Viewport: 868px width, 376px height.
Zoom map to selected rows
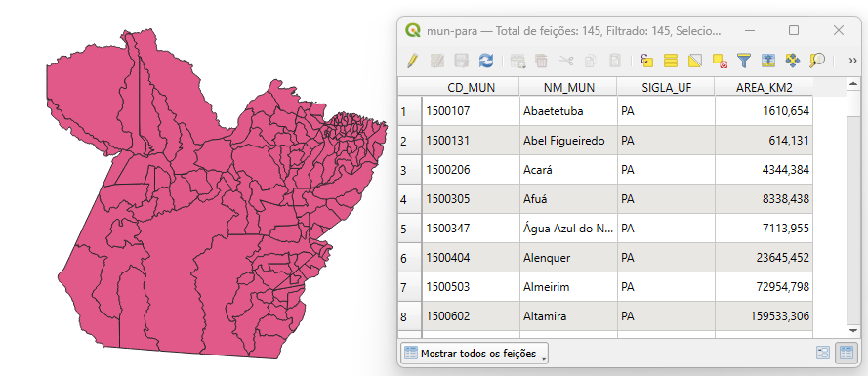(816, 61)
